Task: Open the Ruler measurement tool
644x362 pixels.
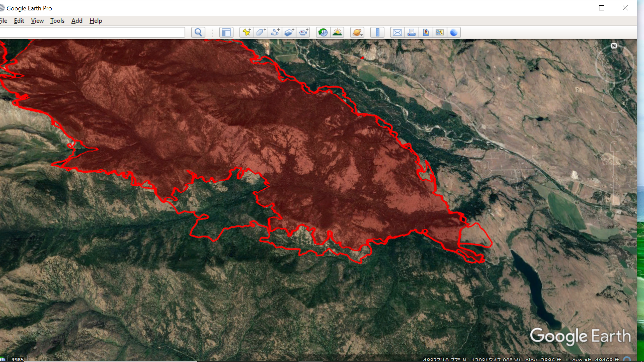Action: click(377, 33)
